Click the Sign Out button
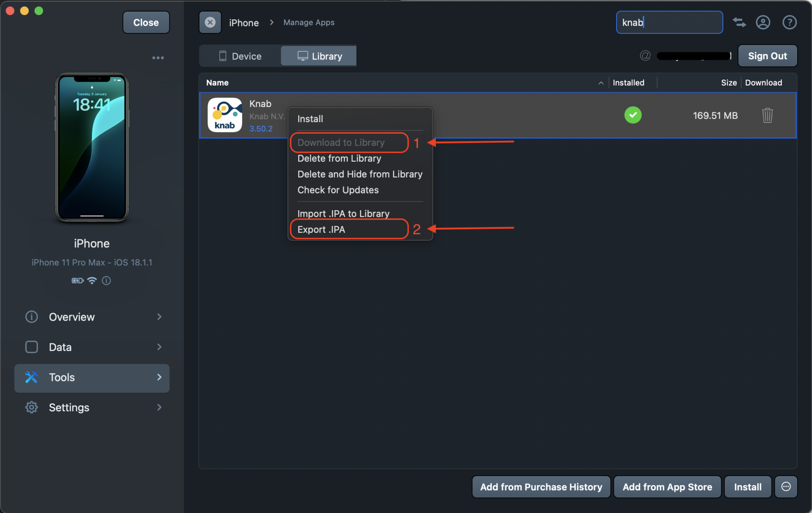The height and width of the screenshot is (513, 812). [766, 56]
